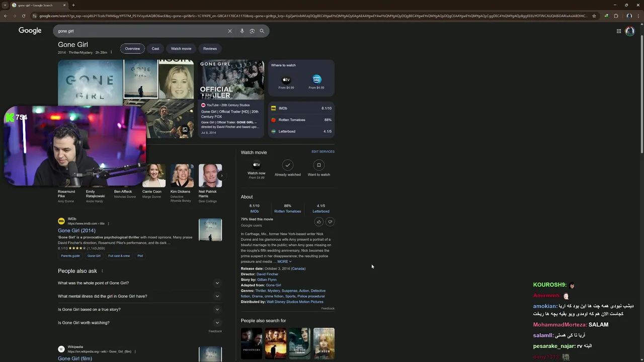Screen dimensions: 644x362
Task: Clear the search box with the X icon
Action: point(230,31)
